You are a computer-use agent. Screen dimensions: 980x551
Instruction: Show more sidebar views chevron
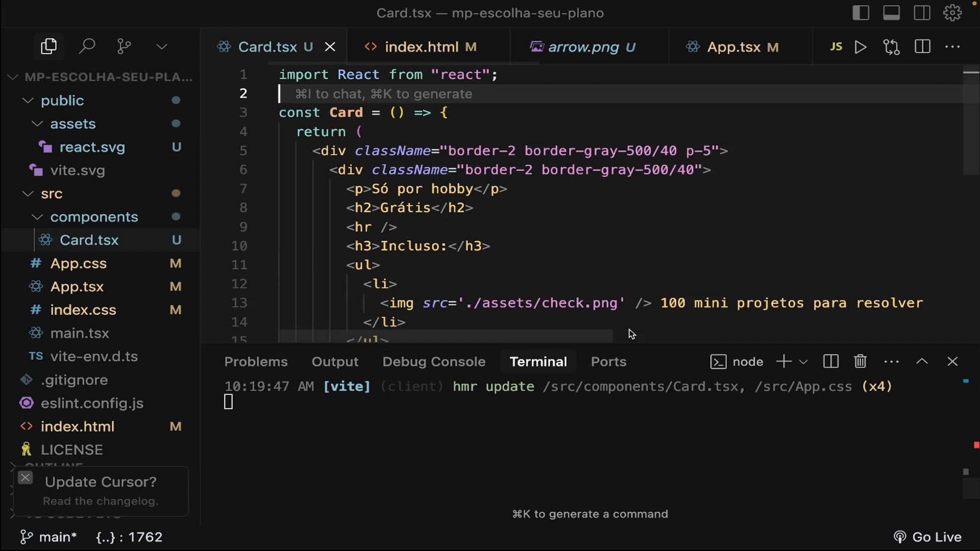162,47
